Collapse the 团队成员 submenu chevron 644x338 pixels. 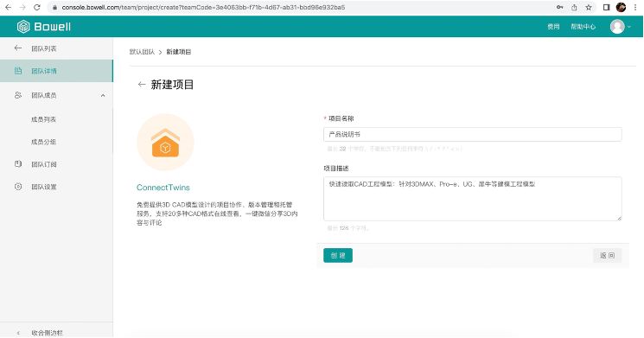click(103, 95)
